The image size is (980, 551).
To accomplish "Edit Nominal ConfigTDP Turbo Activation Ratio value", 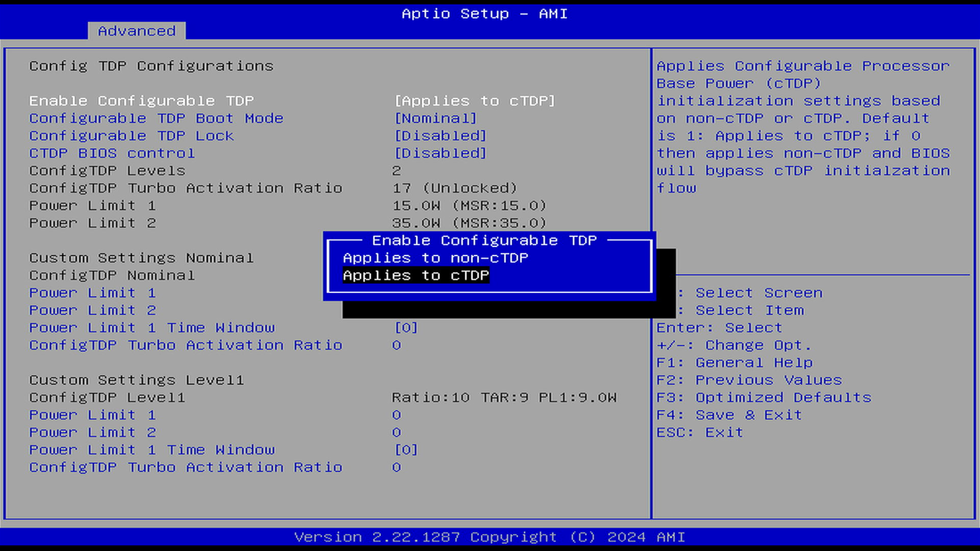I will (396, 345).
